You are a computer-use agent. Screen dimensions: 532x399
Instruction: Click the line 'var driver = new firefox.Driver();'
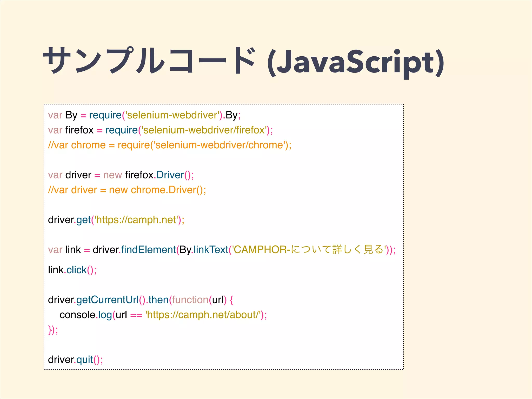coord(121,175)
